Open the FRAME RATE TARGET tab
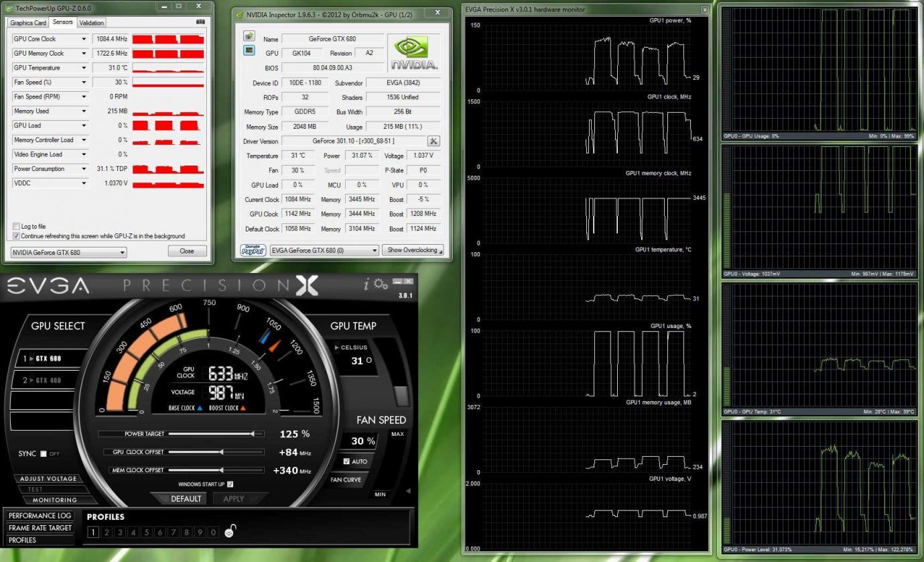924x562 pixels. (40, 528)
